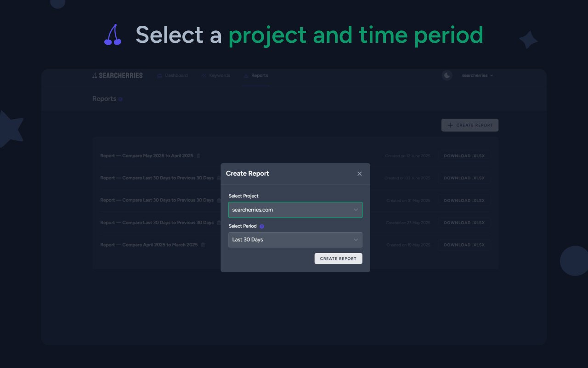Click the 'Created on 23 May 2025' text
The image size is (588, 368).
(x=408, y=223)
